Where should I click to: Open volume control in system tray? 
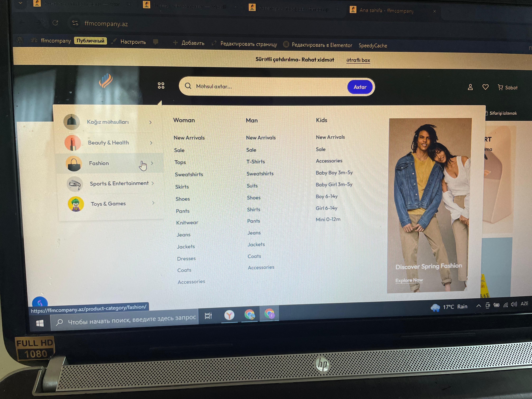(514, 305)
